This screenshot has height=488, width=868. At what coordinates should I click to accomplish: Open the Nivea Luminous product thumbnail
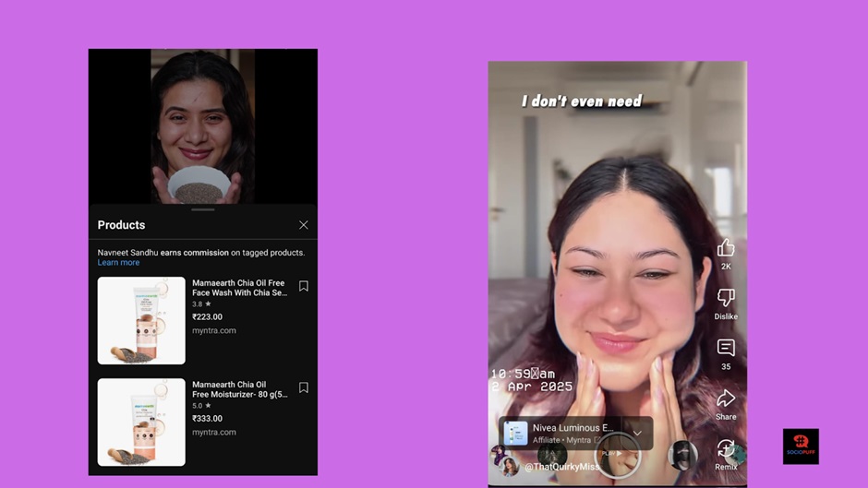point(515,434)
